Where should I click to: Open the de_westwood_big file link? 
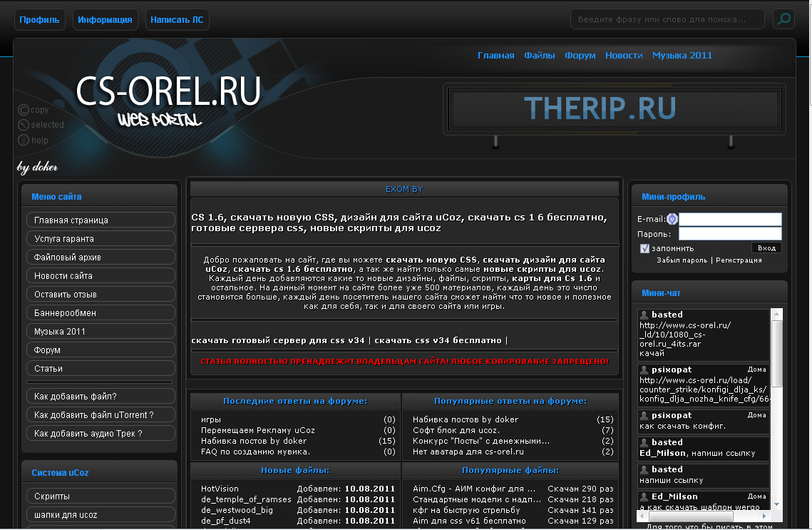(x=237, y=510)
